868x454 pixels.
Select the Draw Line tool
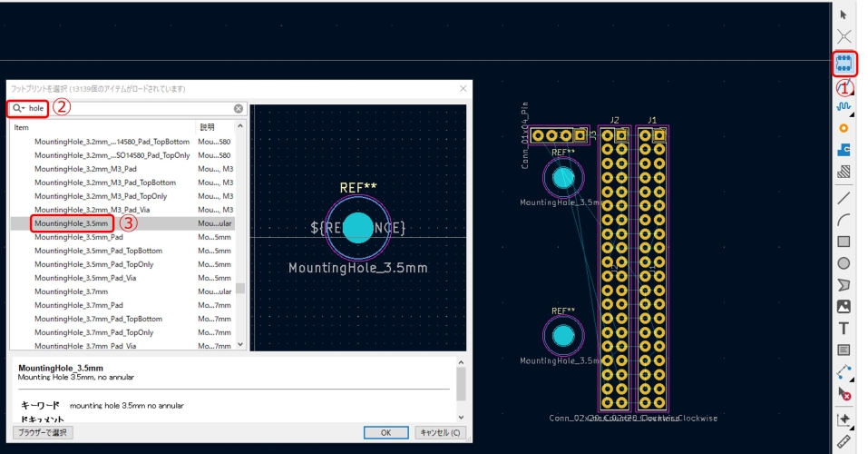[844, 197]
